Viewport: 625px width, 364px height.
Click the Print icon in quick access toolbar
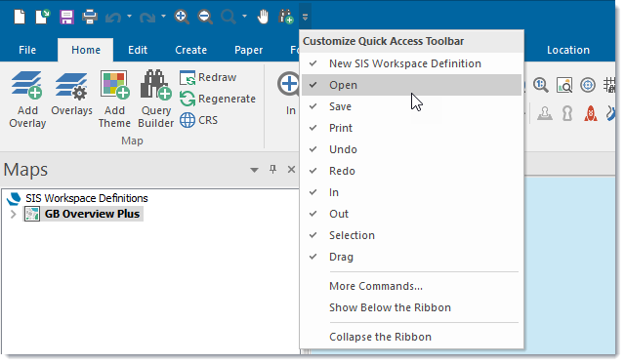[x=90, y=18]
